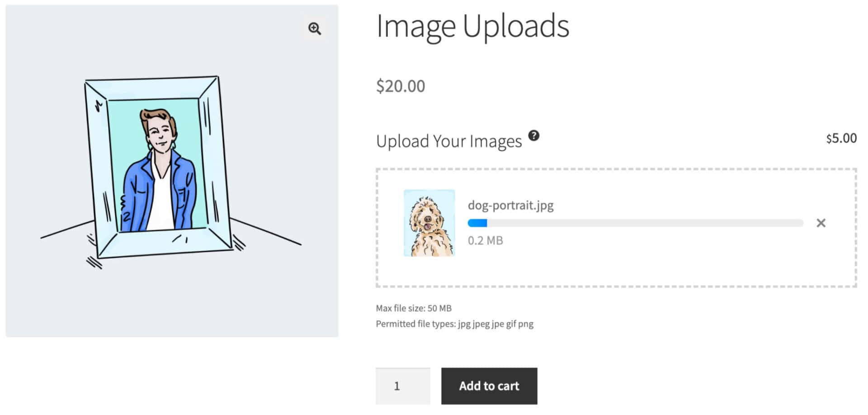Viewport: 868px width, 415px height.
Task: Click the man in the blue jacket illustration
Action: tap(158, 181)
